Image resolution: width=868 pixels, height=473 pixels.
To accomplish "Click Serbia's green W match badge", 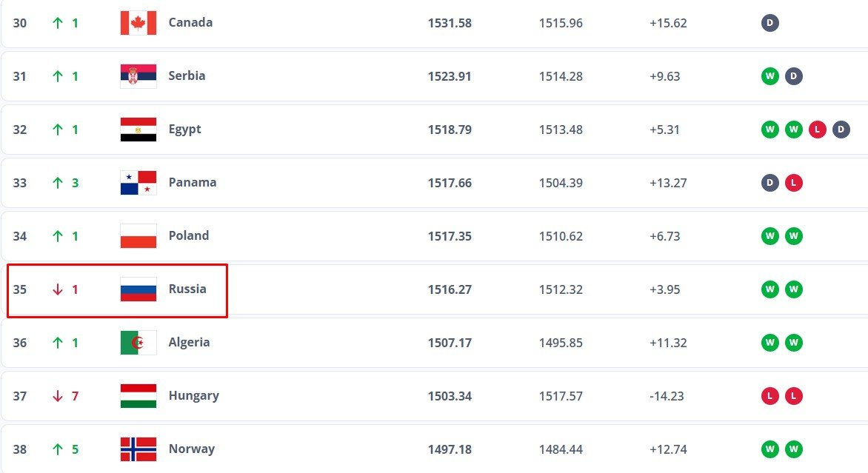I will tap(770, 76).
